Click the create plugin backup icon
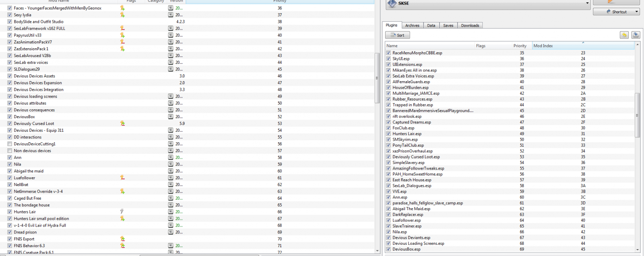This screenshot has width=644, height=256. [x=636, y=35]
